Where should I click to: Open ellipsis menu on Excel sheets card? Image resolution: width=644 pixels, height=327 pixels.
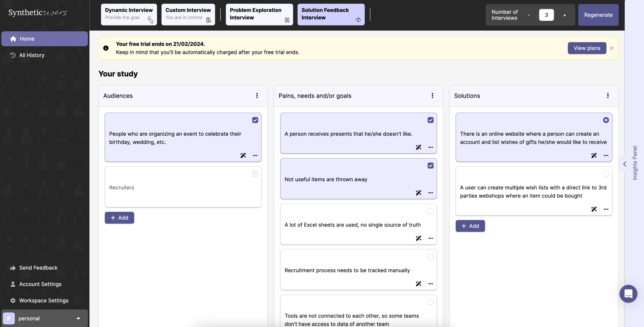430,238
